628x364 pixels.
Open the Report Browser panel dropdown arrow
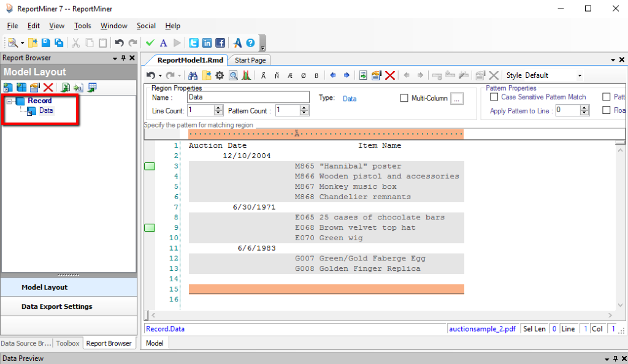tap(115, 58)
